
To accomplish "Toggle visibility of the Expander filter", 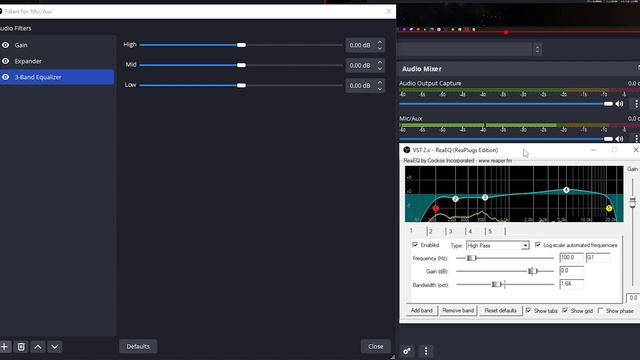I will tap(5, 61).
